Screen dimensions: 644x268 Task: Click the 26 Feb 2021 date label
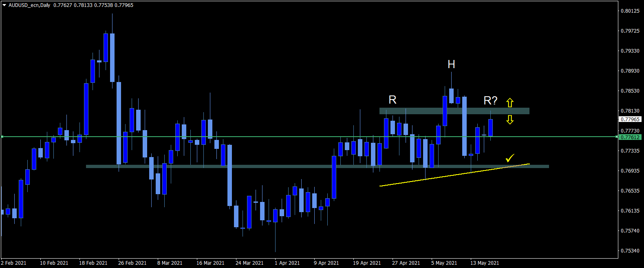click(132, 263)
